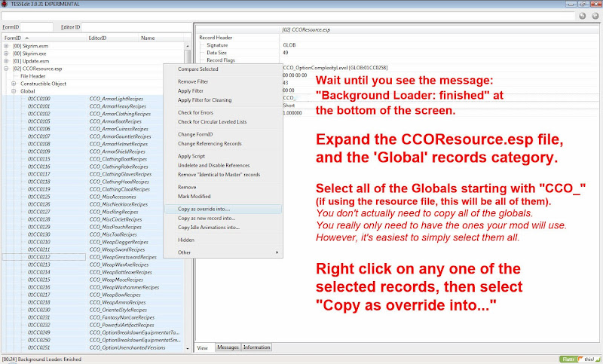Screen dimensions: 603x364
Task: Select Apply Filter menu entry
Action: pyautogui.click(x=191, y=90)
